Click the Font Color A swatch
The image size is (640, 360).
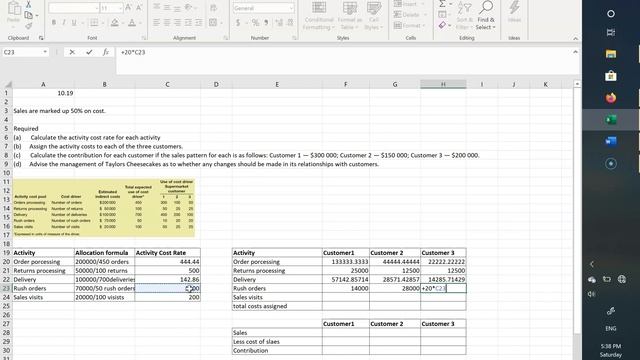132,23
